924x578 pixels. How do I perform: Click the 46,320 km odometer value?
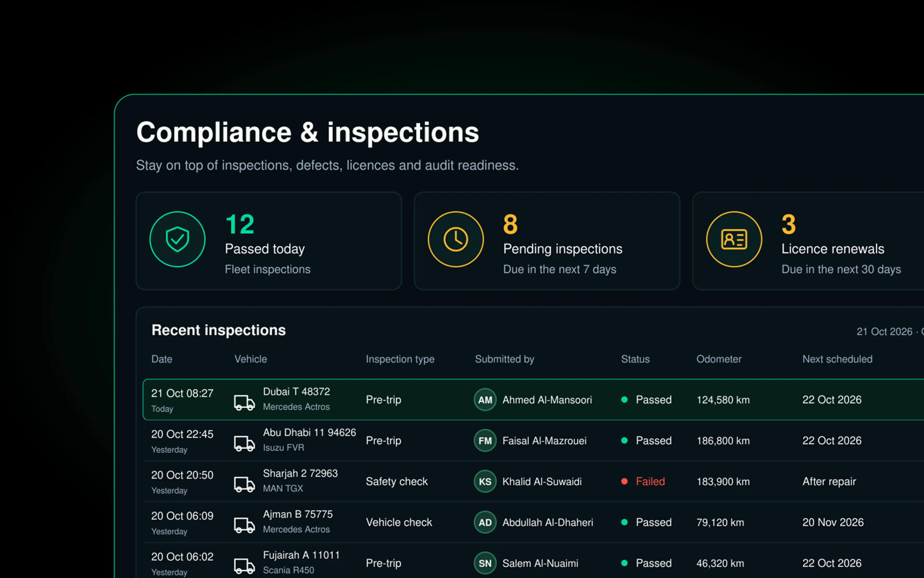(720, 564)
